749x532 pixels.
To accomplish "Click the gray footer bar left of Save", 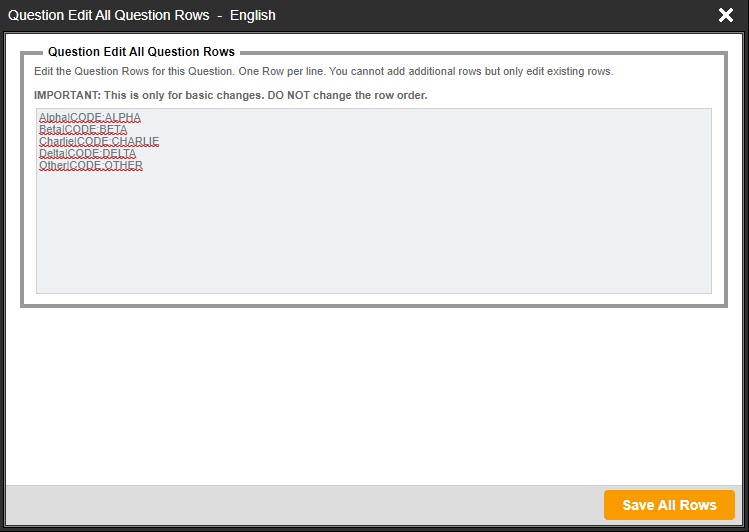I will [x=300, y=505].
